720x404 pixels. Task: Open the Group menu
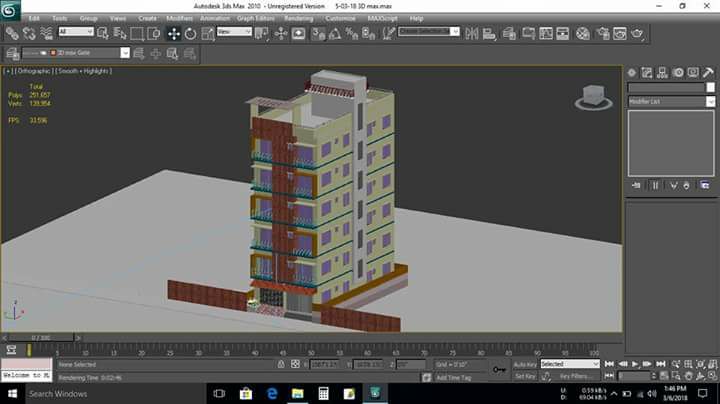point(89,18)
